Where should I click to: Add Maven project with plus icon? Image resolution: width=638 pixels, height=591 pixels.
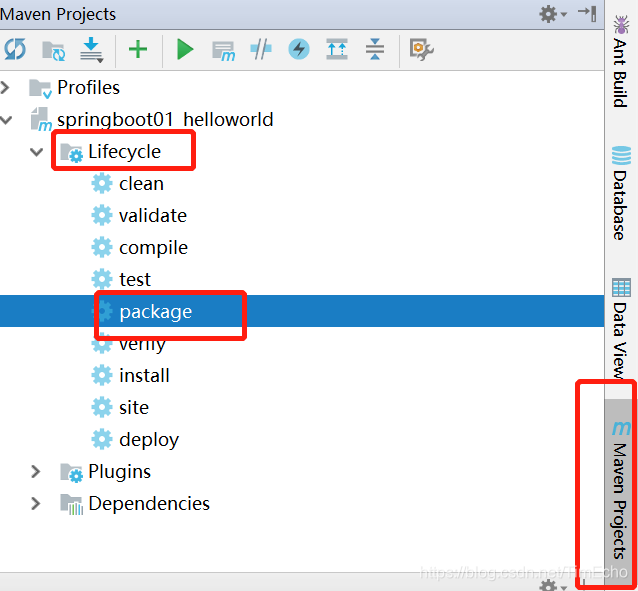[x=138, y=50]
